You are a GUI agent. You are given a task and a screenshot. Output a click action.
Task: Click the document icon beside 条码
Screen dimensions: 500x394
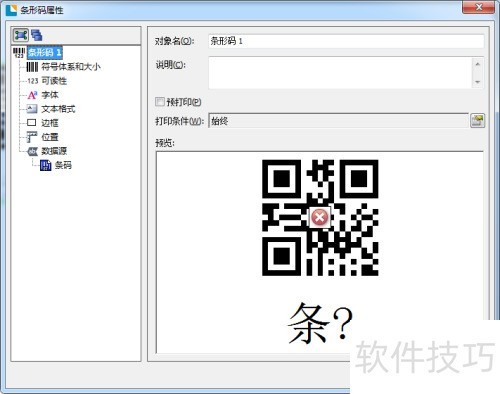[x=45, y=165]
